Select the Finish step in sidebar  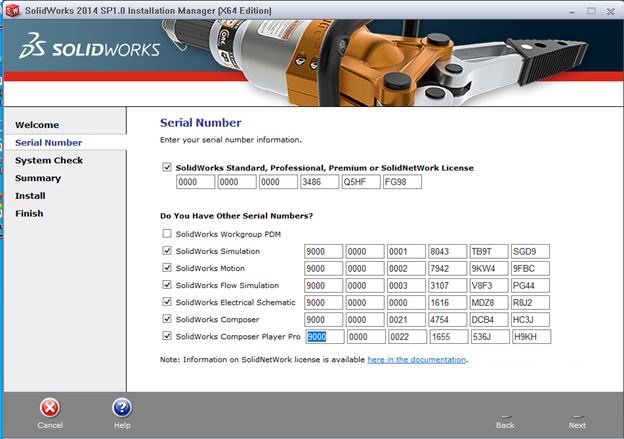(29, 213)
